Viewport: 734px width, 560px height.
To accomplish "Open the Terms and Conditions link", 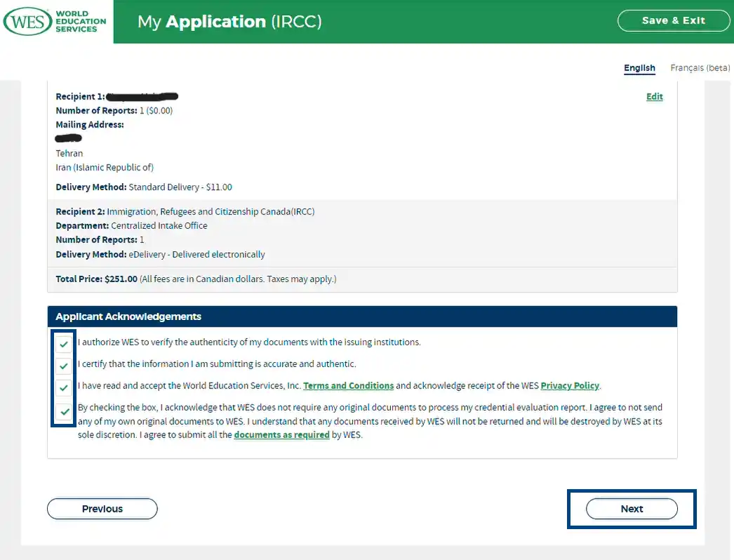I will [348, 385].
